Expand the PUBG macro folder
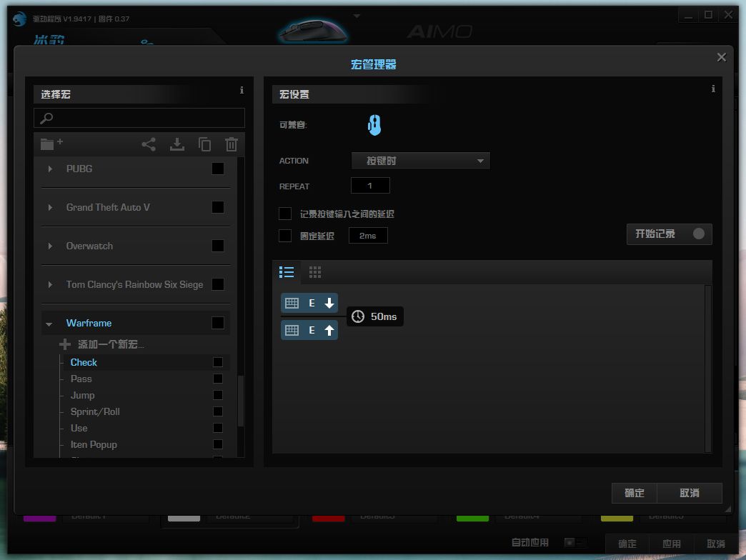 pyautogui.click(x=50, y=169)
